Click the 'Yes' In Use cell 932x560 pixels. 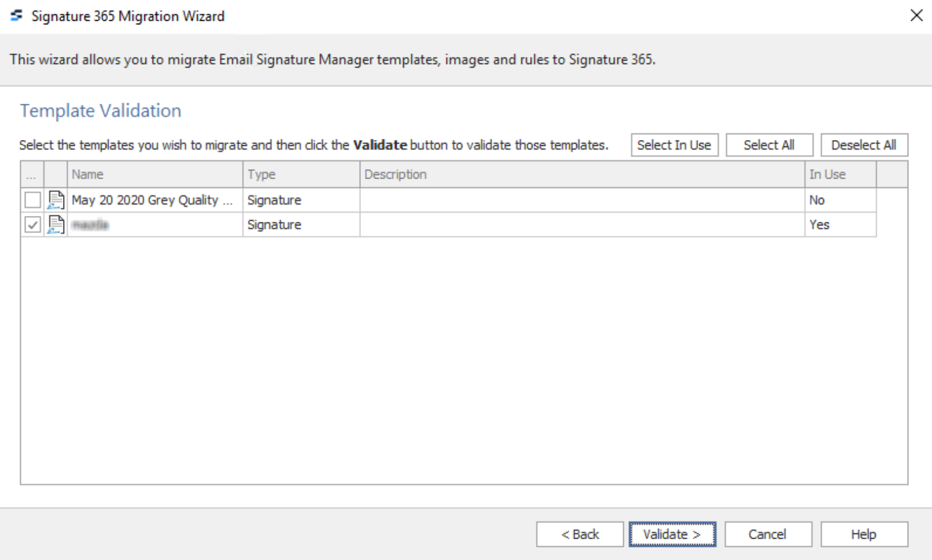tap(841, 225)
